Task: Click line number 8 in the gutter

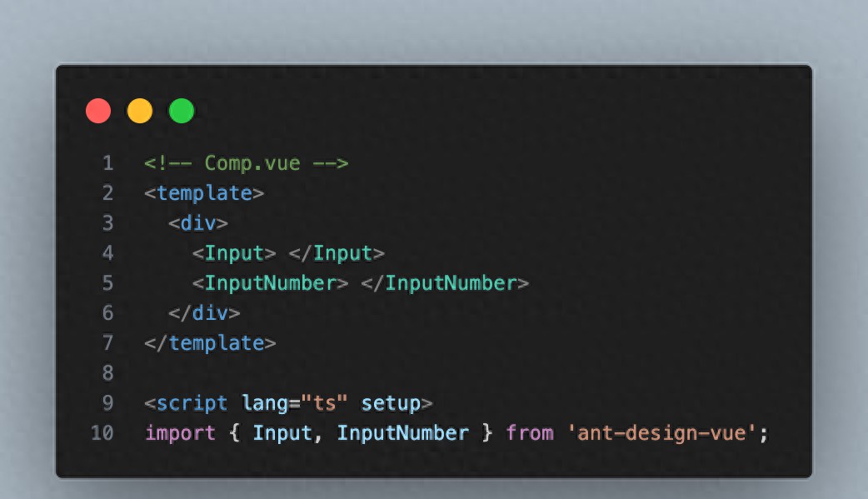Action: pos(107,372)
